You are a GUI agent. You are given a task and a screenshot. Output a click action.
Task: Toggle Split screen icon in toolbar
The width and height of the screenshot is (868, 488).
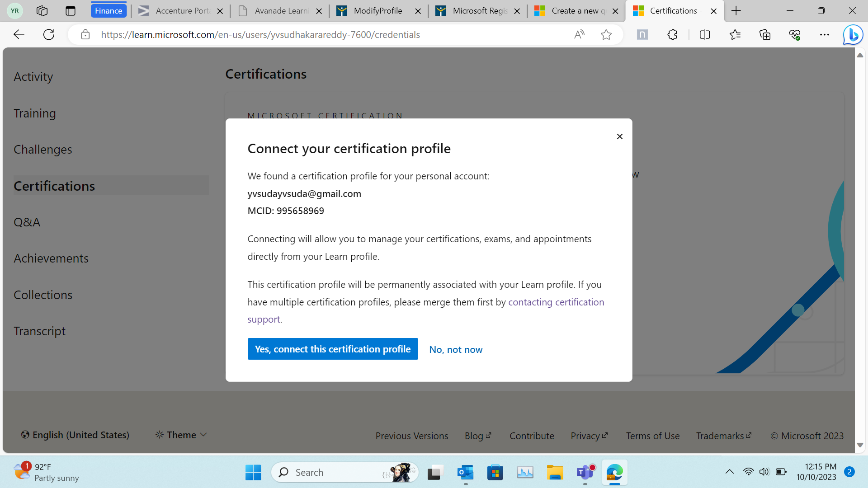click(x=704, y=35)
